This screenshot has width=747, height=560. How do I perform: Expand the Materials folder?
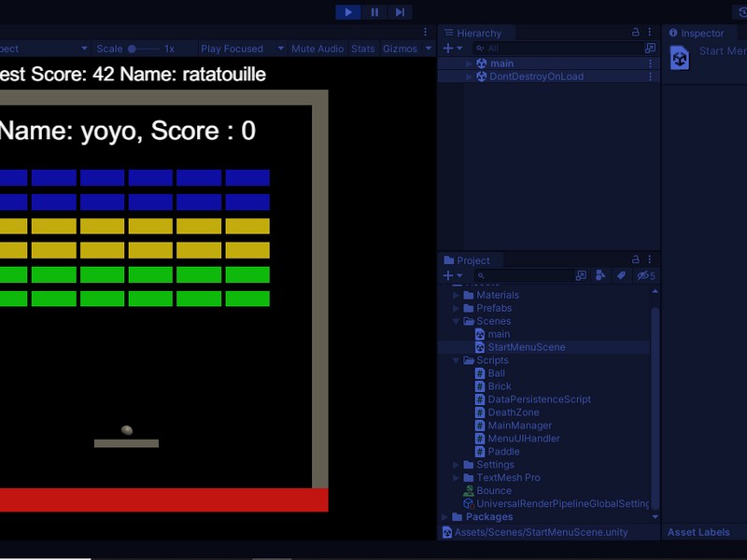[457, 295]
